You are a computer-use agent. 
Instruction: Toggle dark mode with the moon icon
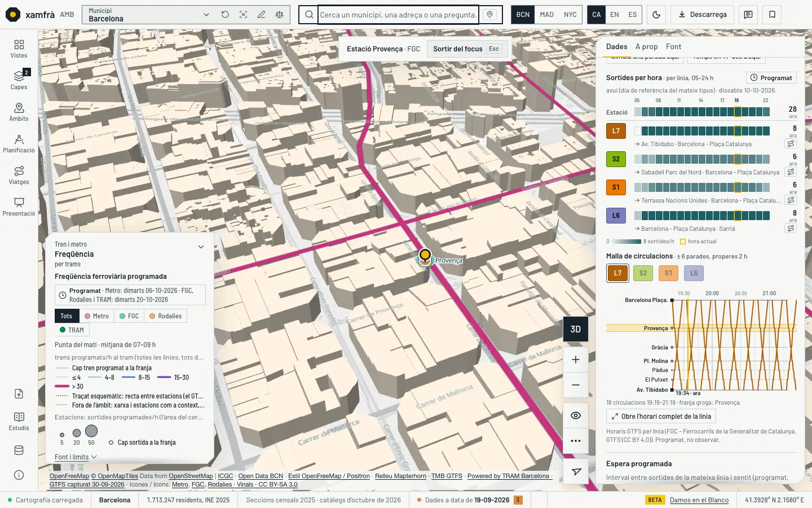pos(656,15)
